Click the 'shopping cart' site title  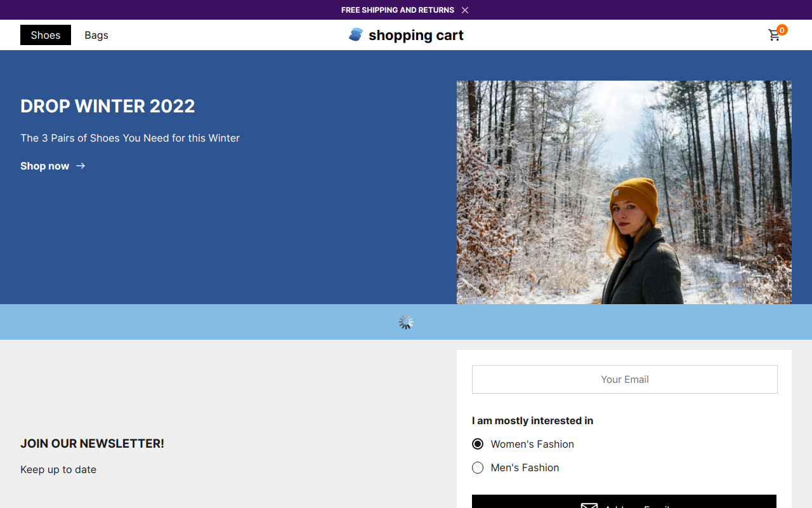[416, 35]
